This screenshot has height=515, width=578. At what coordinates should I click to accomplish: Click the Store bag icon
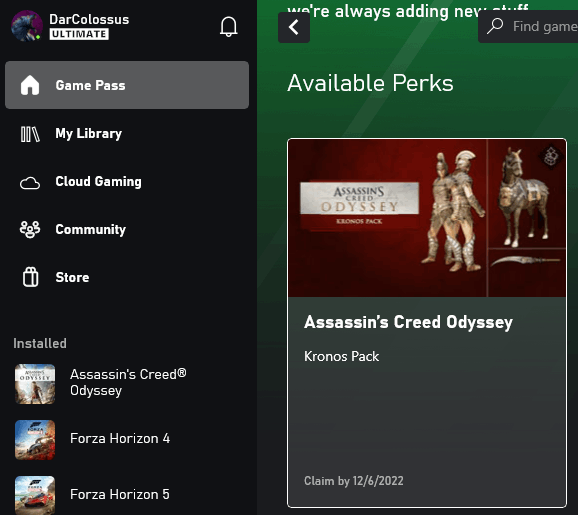point(30,277)
